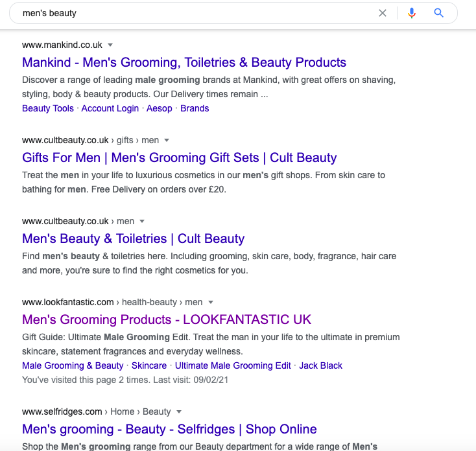The height and width of the screenshot is (451, 476).
Task: Open the Brands sitelink under Mankind
Action: 195,108
